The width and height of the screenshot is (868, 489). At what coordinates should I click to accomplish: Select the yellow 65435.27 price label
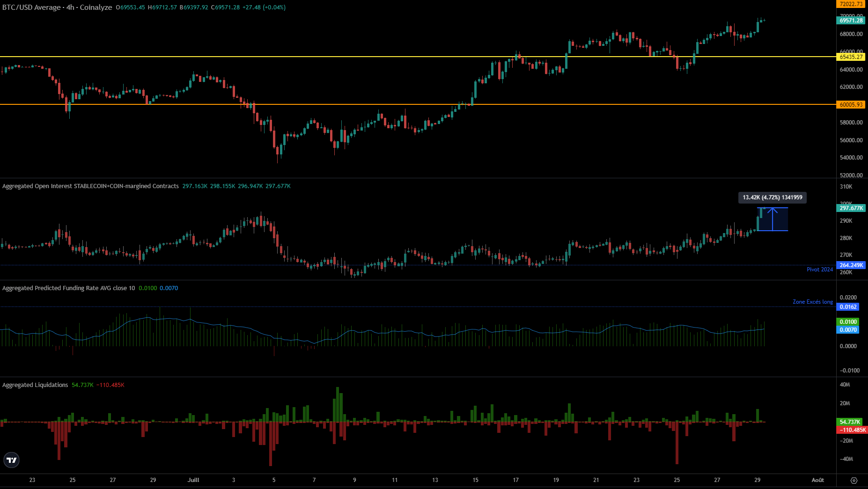click(851, 57)
